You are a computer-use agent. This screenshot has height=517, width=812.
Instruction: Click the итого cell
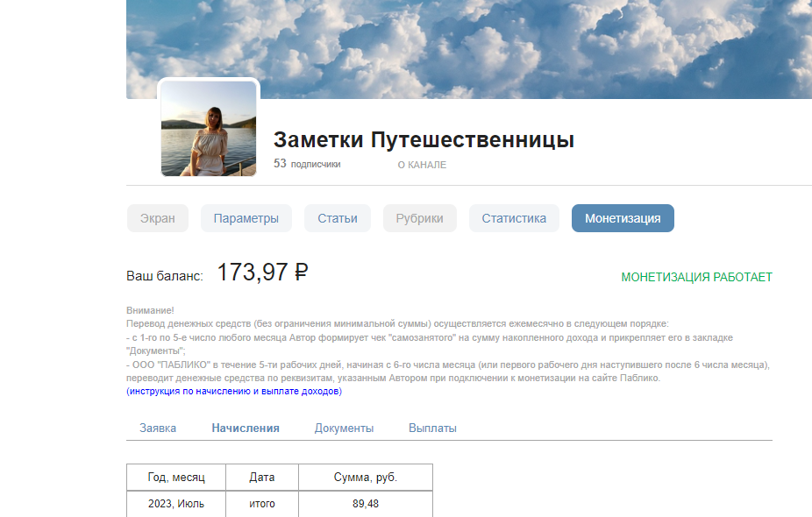(262, 504)
